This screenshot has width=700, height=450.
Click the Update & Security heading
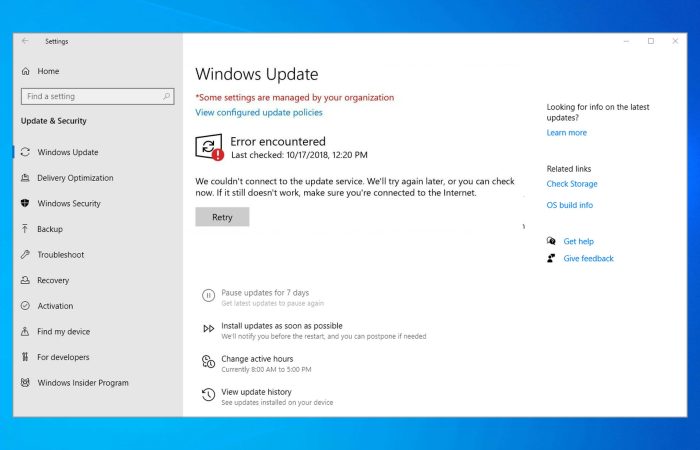click(54, 121)
